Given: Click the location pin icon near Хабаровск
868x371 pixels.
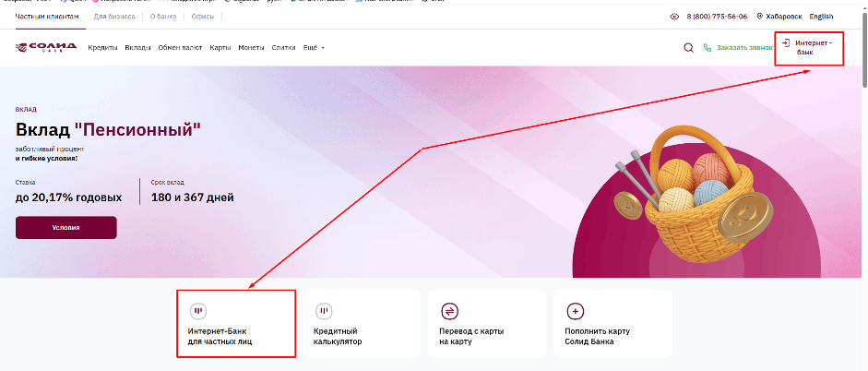Looking at the screenshot, I should tap(759, 17).
